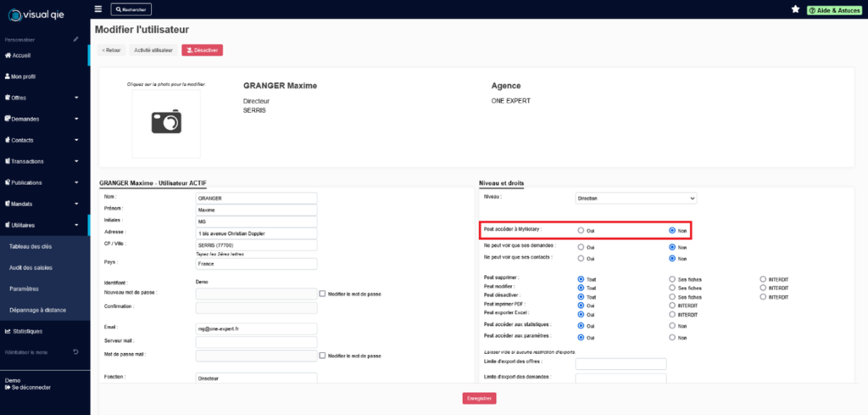Select INTERDIT for Peut supprimer

pos(763,278)
